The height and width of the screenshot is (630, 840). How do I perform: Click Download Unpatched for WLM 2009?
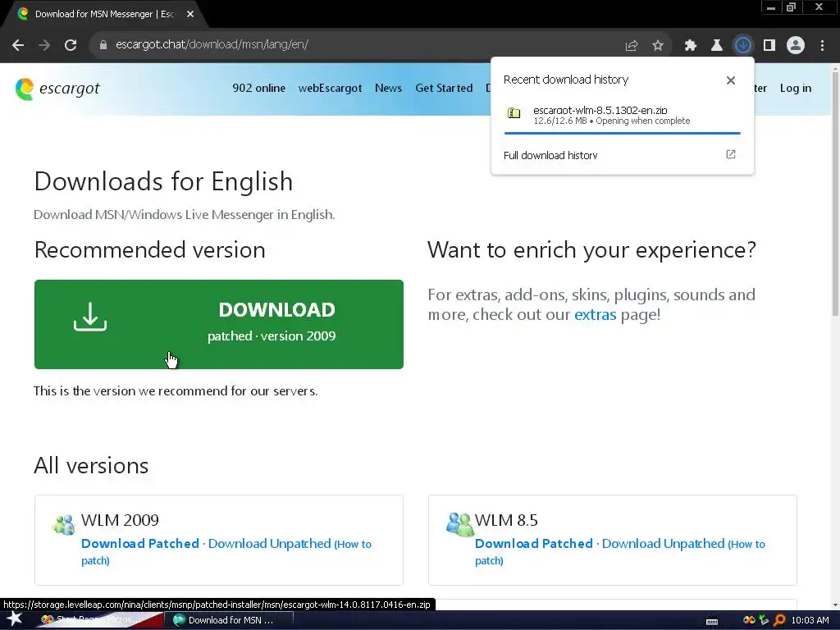(269, 543)
